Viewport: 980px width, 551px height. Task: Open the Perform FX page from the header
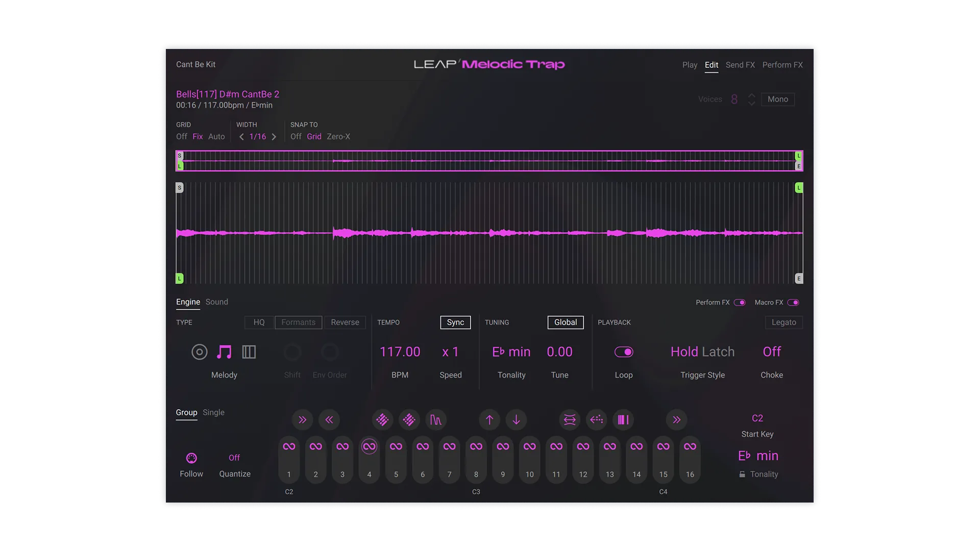[x=782, y=65]
